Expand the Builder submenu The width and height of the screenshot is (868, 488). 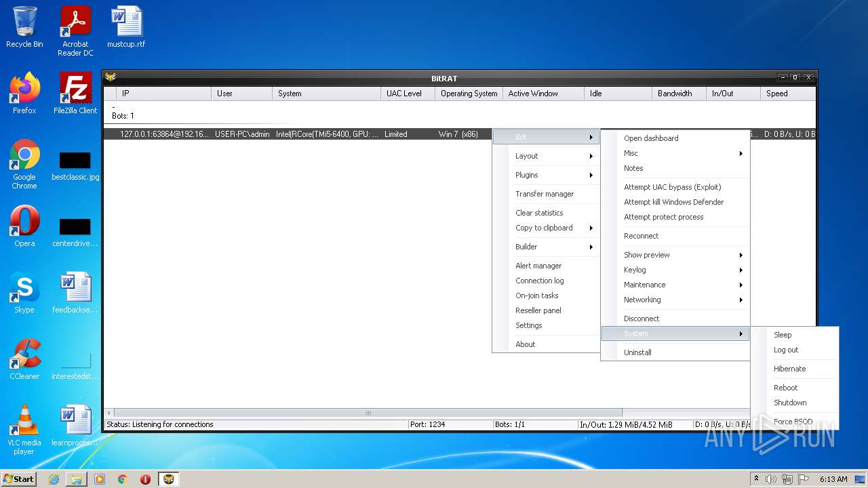(546, 247)
